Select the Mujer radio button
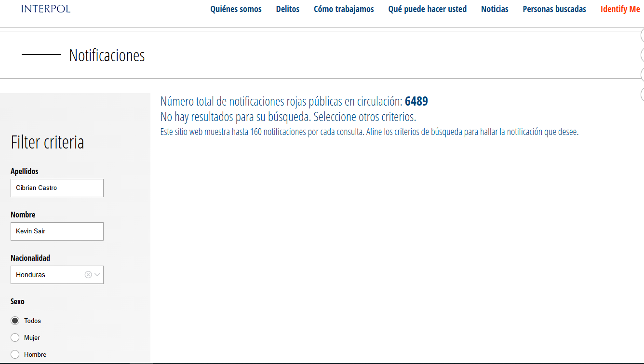Screen dimensions: 644x364 pos(15,337)
